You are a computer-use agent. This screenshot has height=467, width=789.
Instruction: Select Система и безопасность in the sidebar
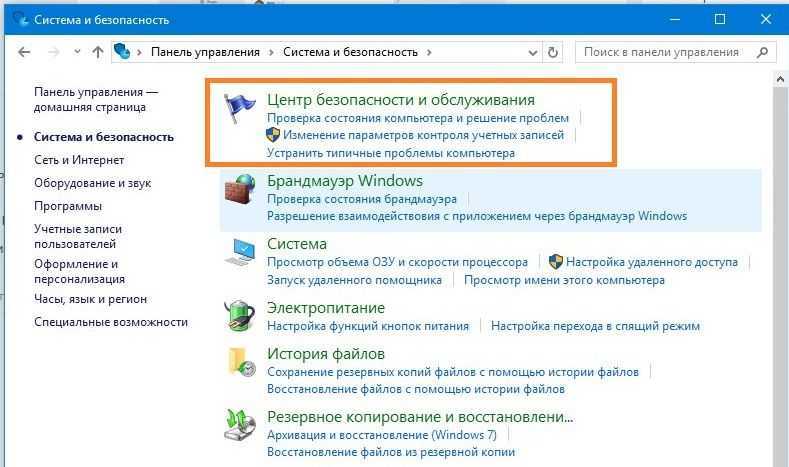pyautogui.click(x=104, y=137)
